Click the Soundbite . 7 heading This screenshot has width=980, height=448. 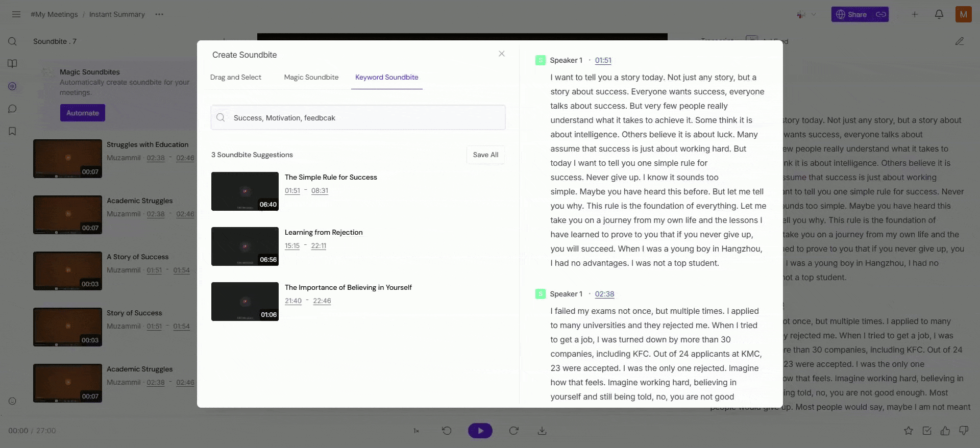[55, 41]
